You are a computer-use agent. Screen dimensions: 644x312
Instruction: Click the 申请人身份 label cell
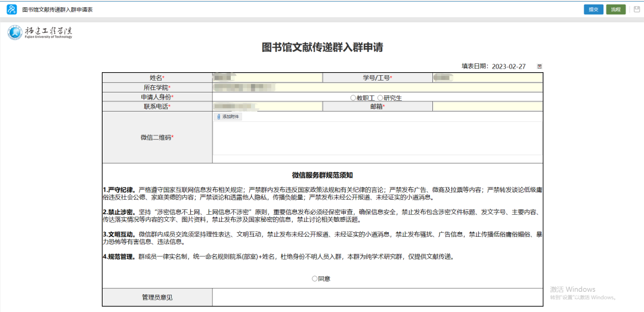click(x=157, y=97)
